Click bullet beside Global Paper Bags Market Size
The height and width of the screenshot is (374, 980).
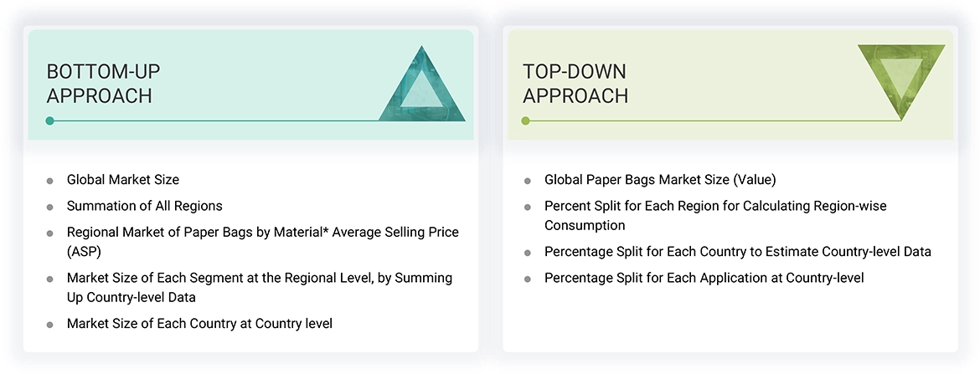pos(527,181)
